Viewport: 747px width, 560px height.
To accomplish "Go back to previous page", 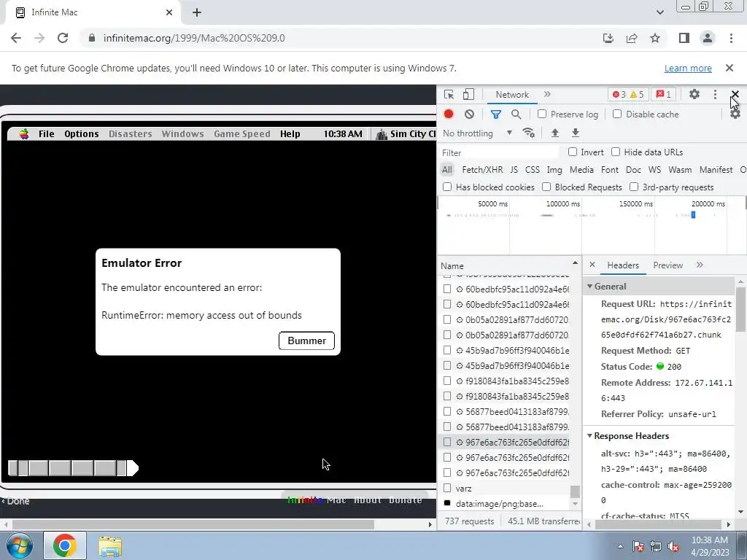I will point(16,38).
